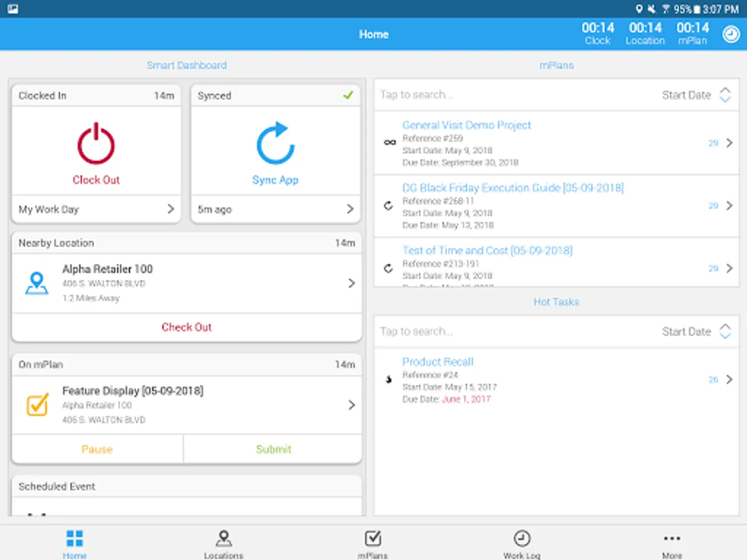Open Test of Time and Cost arrow
The width and height of the screenshot is (747, 560).
[730, 268]
